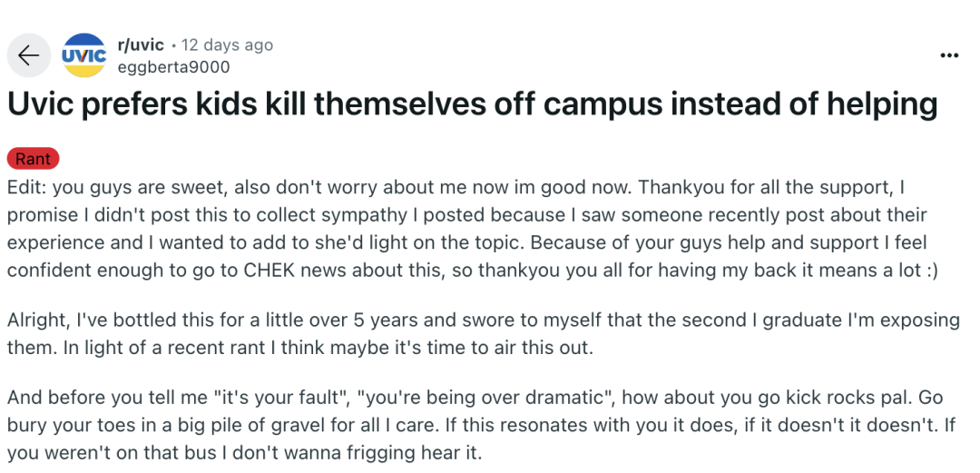The width and height of the screenshot is (980, 473).
Task: Click the post title about Uvic campus
Action: 472,104
